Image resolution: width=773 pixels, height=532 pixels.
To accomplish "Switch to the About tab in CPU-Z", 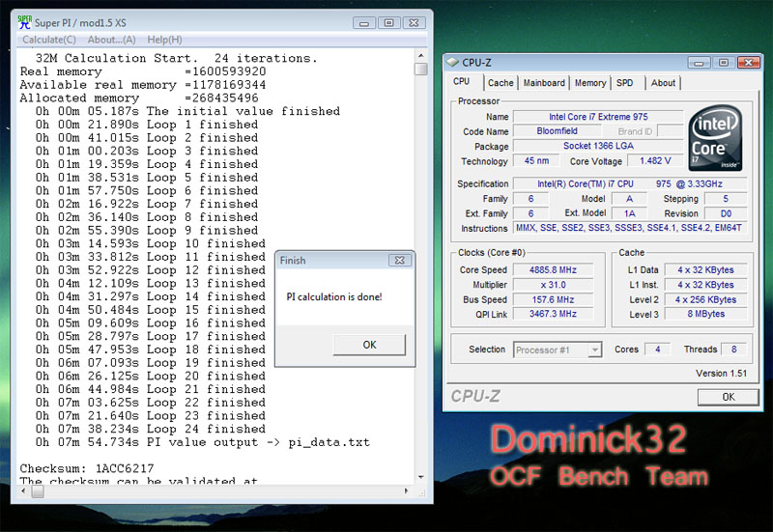I will [663, 83].
